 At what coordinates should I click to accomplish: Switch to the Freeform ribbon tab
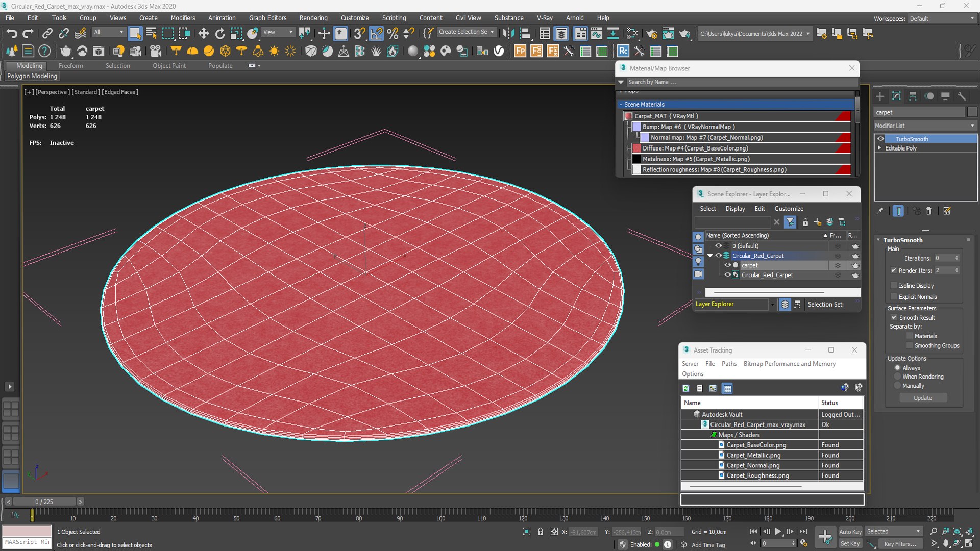(71, 66)
